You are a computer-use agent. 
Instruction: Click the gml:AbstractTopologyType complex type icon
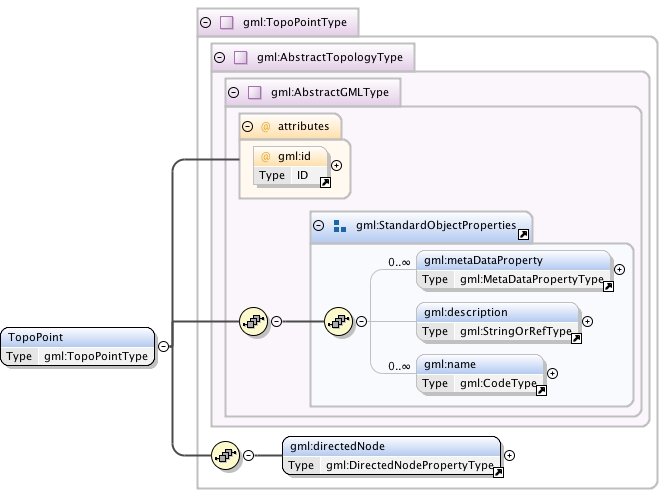(x=240, y=57)
